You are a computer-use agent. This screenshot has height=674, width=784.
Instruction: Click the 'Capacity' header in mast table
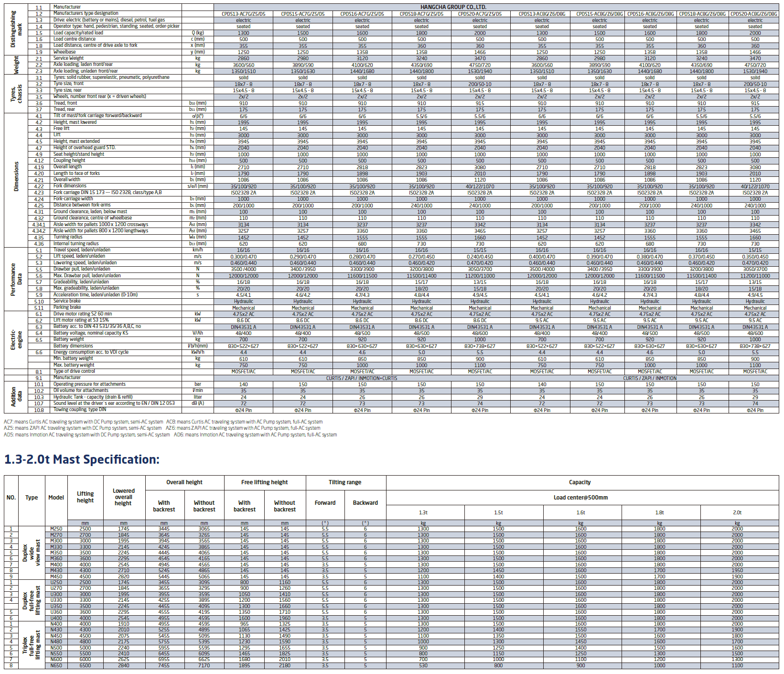[x=580, y=482]
